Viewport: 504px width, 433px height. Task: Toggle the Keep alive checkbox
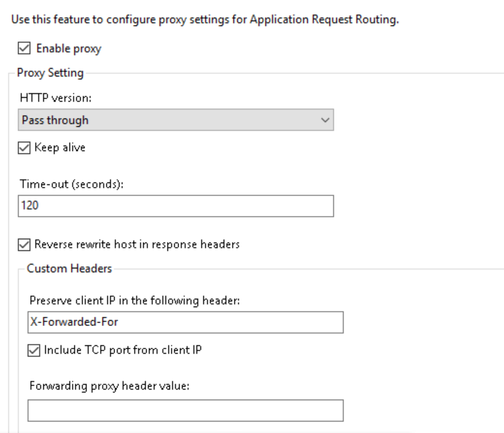[24, 147]
